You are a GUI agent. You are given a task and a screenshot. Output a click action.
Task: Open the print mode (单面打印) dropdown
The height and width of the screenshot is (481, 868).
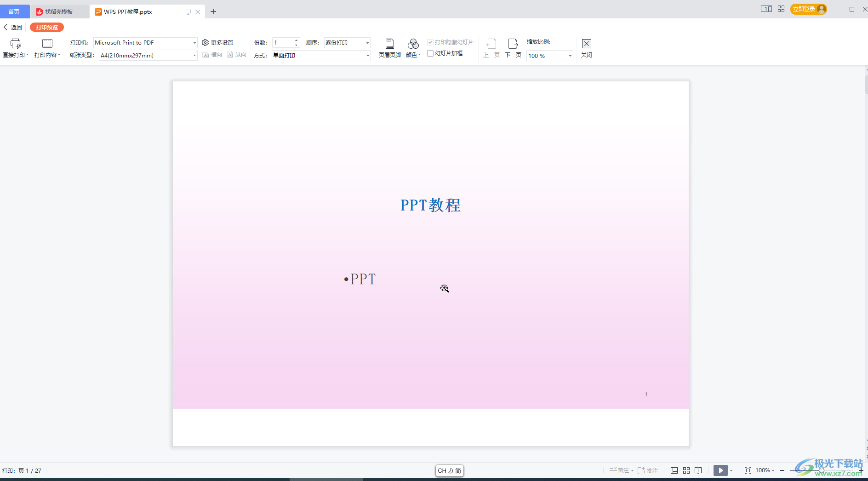coord(368,56)
